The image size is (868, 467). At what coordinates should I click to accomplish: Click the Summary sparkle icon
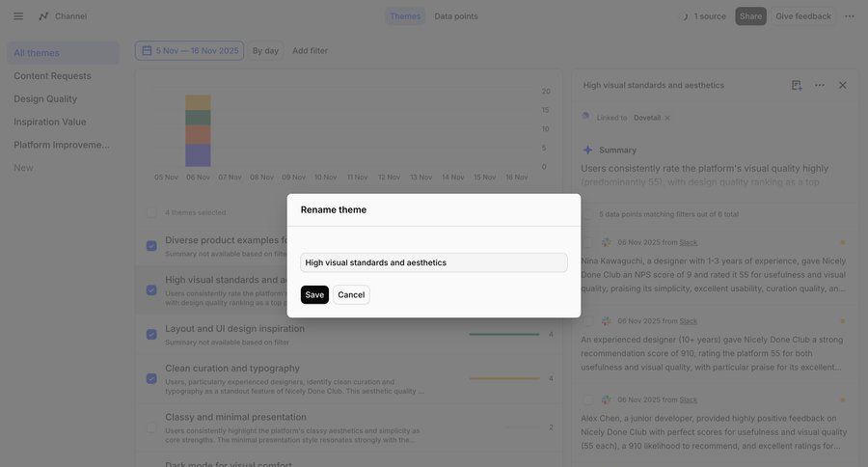(x=588, y=151)
